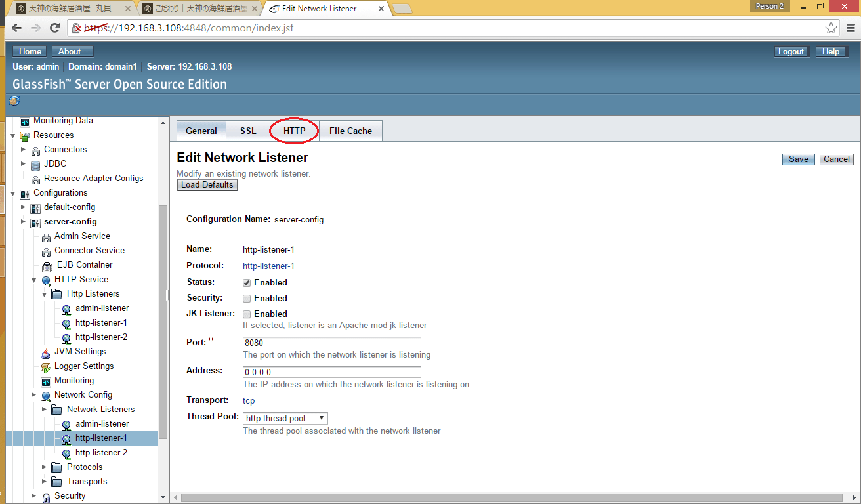
Task: Expand the Connectors tree node
Action: pos(23,150)
